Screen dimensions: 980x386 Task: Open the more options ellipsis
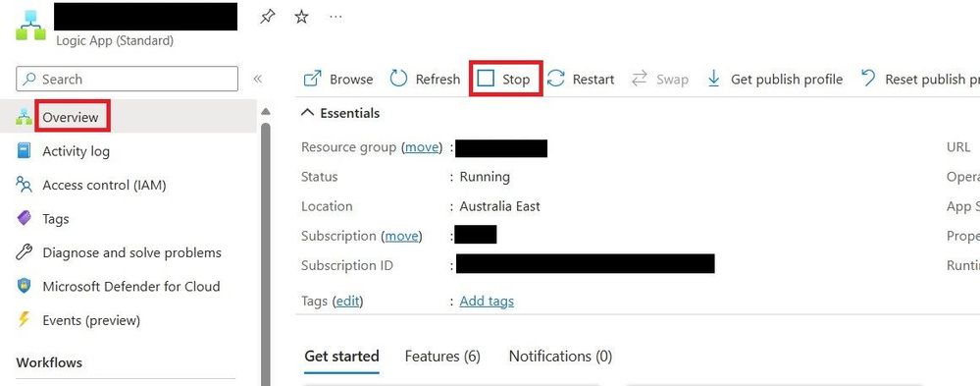click(335, 17)
